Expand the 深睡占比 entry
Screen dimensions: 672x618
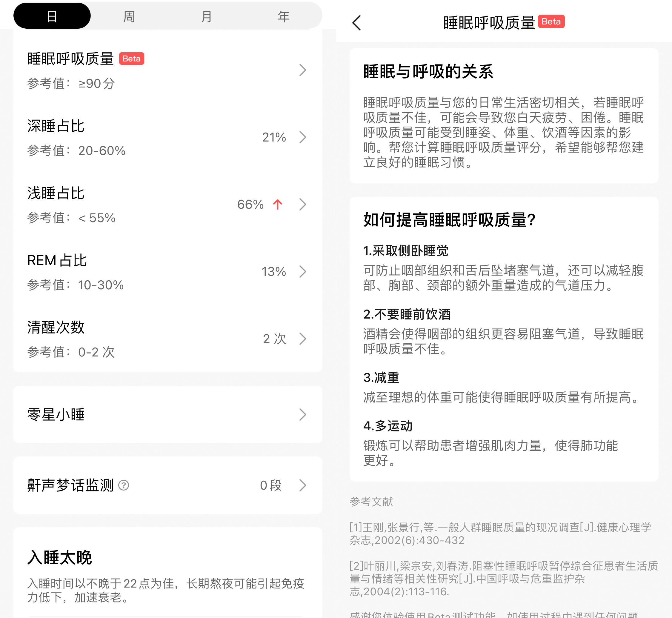[303, 137]
